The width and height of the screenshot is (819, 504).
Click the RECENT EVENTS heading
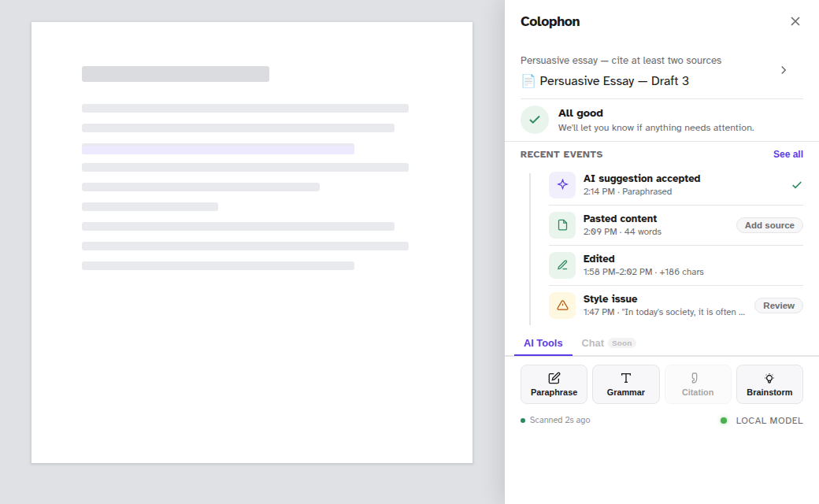(561, 154)
